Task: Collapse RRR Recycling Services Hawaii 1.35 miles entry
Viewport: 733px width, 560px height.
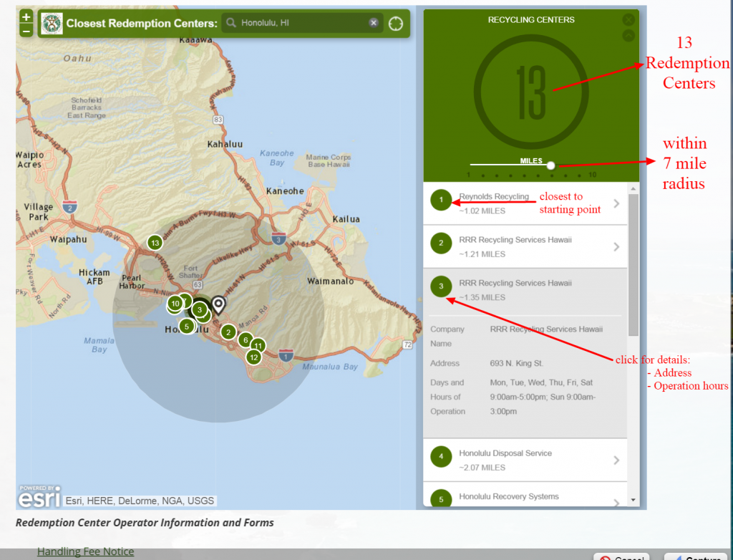Action: click(525, 290)
